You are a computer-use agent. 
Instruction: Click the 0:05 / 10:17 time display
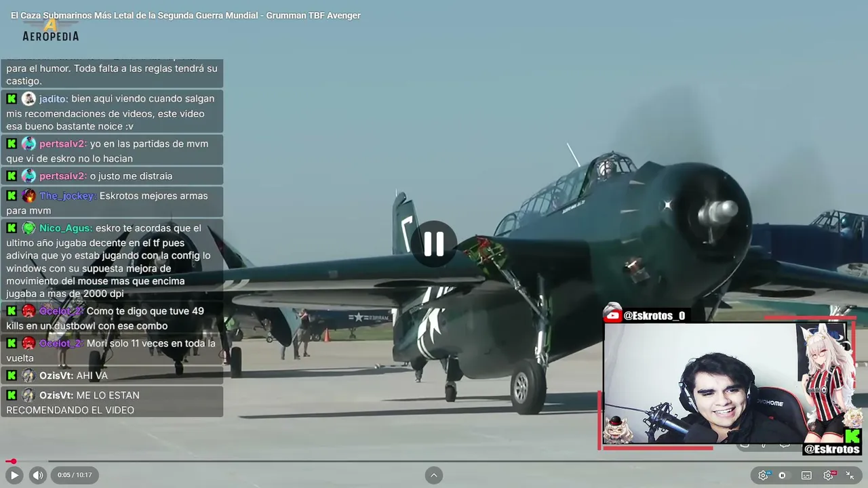(x=75, y=475)
